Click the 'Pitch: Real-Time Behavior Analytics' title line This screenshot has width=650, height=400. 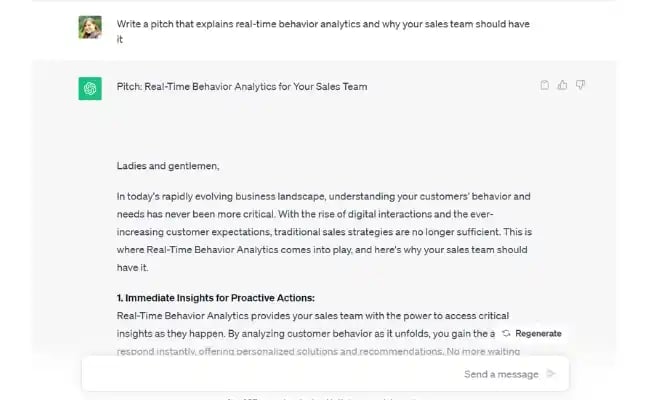pyautogui.click(x=241, y=87)
